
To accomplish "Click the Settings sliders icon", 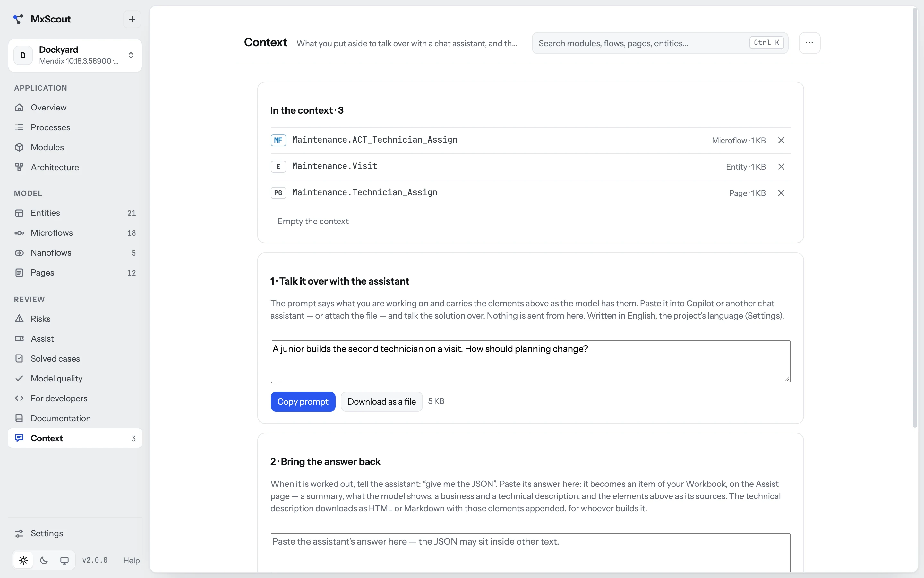I will [19, 533].
